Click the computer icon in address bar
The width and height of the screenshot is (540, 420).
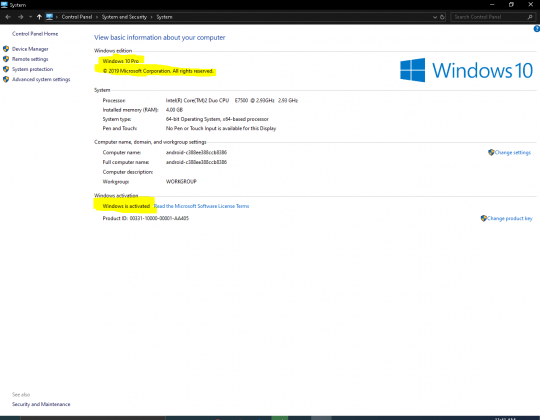(x=49, y=17)
